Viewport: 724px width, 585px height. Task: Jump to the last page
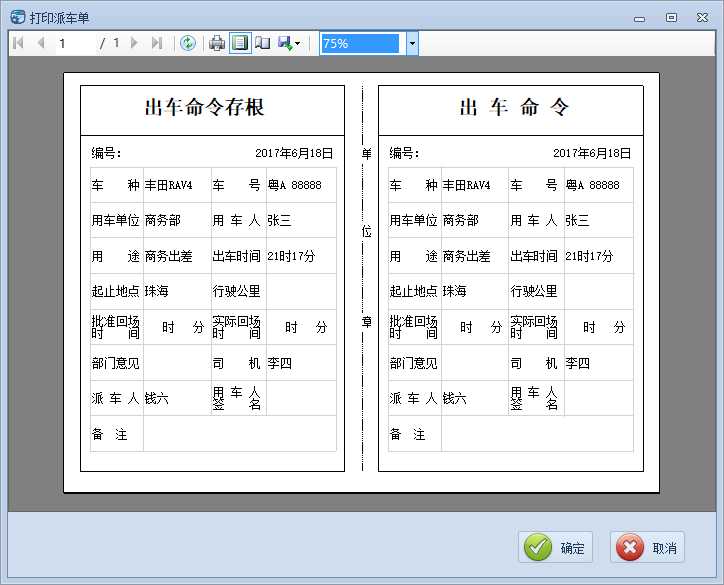tap(157, 43)
